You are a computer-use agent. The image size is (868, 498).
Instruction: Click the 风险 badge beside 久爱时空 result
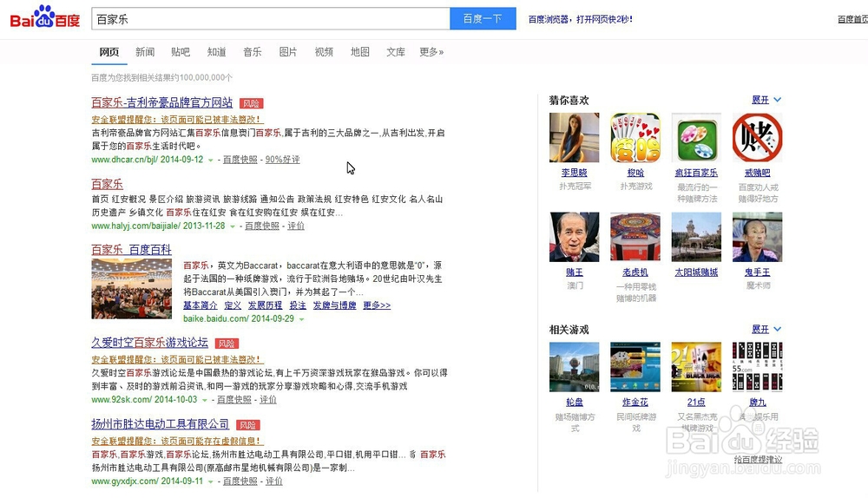click(x=227, y=344)
